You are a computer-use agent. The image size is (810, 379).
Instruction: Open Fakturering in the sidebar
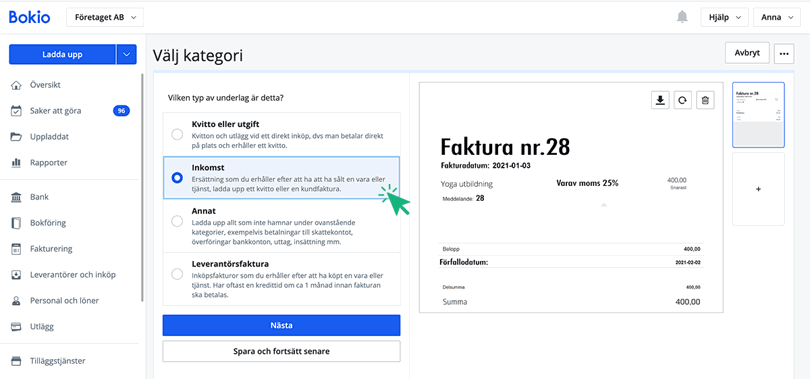[x=51, y=249]
